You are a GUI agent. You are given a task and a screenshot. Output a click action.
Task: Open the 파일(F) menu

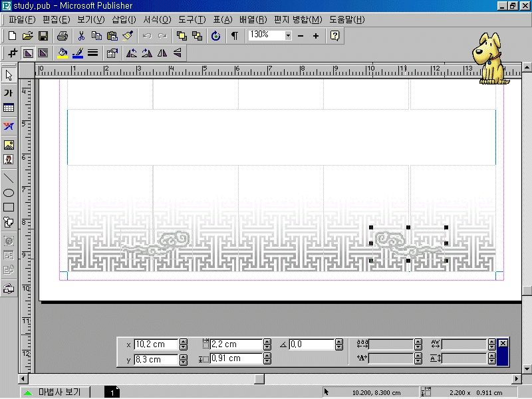pyautogui.click(x=22, y=20)
